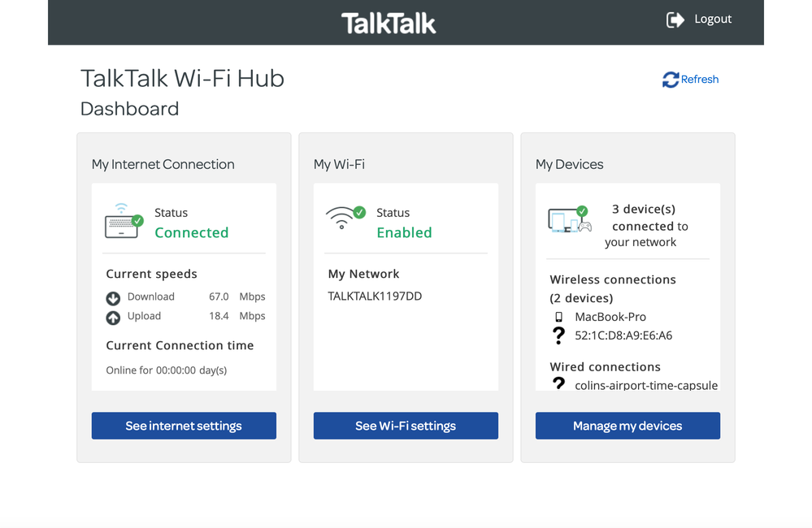Click the Logout arrow icon
The width and height of the screenshot is (812, 528).
675,19
